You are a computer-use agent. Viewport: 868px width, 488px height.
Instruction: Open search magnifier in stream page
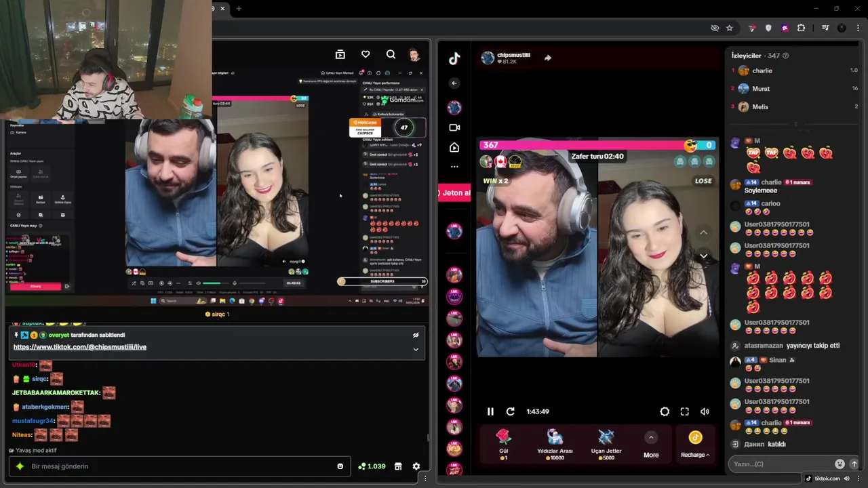pyautogui.click(x=391, y=54)
